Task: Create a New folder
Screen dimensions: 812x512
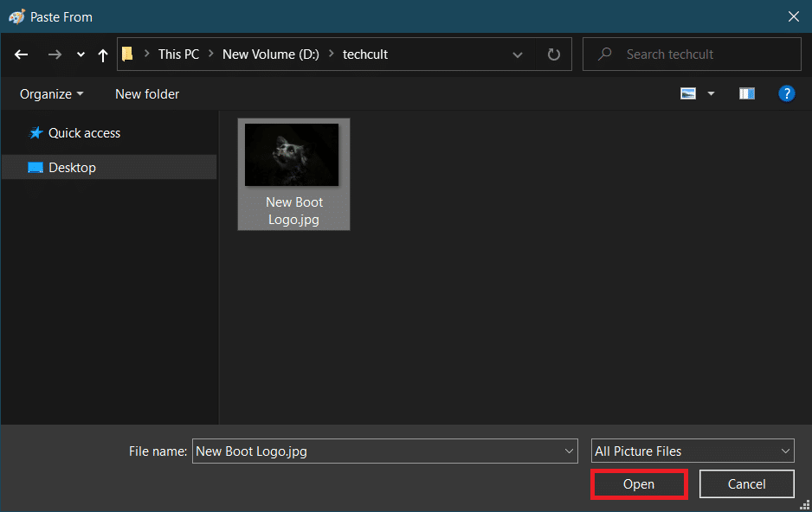Action: coord(147,94)
